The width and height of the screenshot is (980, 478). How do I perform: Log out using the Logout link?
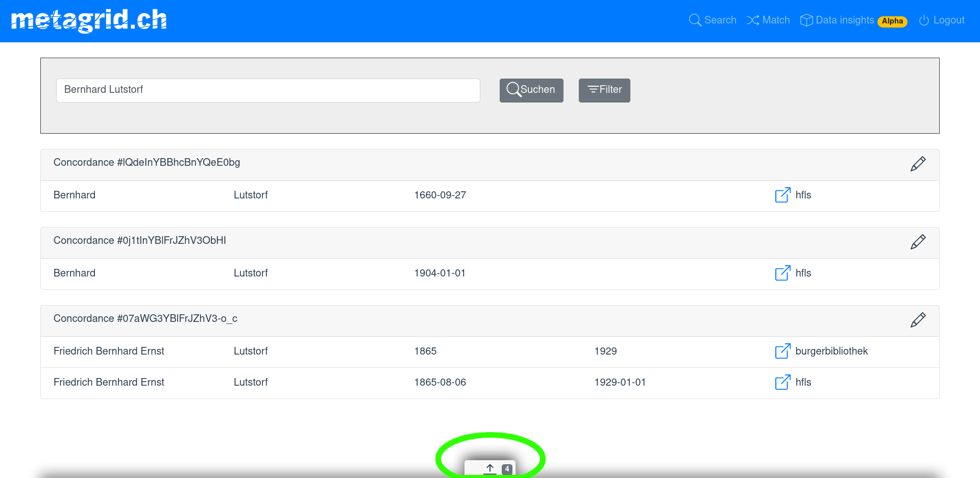pos(942,20)
